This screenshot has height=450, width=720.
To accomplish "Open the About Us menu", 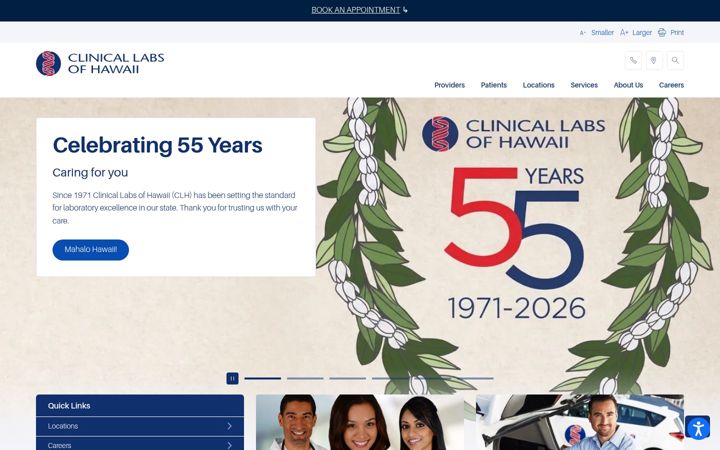I will click(628, 85).
